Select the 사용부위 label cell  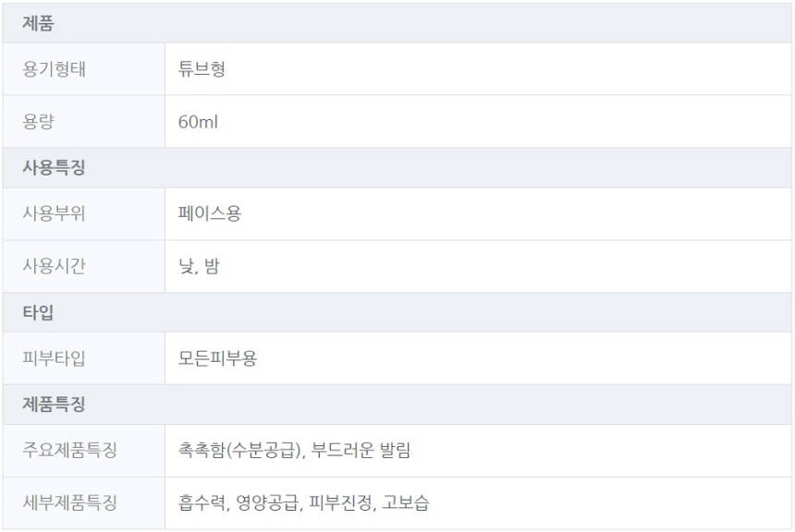[54, 214]
